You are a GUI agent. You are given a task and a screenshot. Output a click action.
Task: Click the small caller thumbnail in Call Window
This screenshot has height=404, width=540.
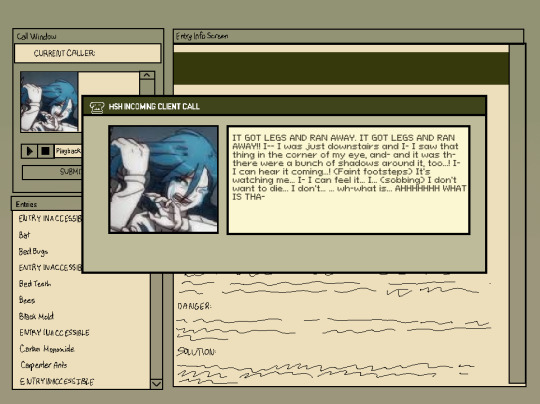(49, 102)
